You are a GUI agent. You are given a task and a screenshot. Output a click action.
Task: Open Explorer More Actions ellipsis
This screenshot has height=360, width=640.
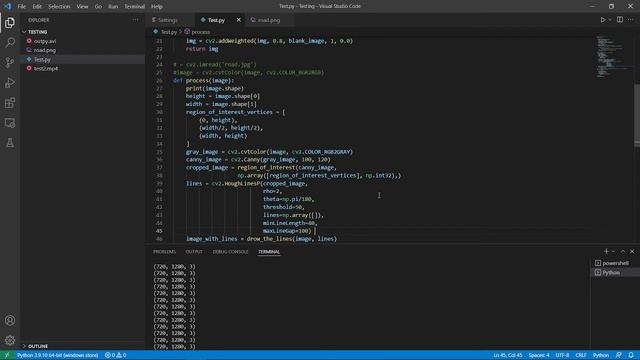click(x=135, y=20)
